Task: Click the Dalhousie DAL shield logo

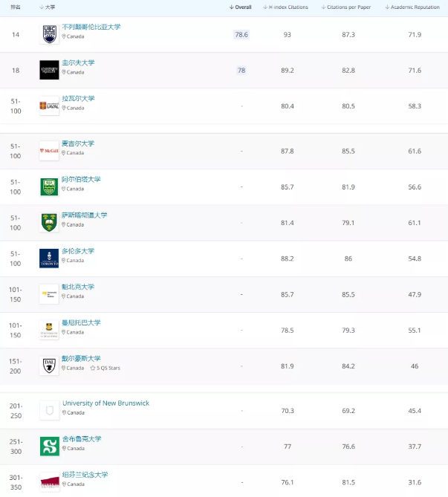Action: pos(49,366)
